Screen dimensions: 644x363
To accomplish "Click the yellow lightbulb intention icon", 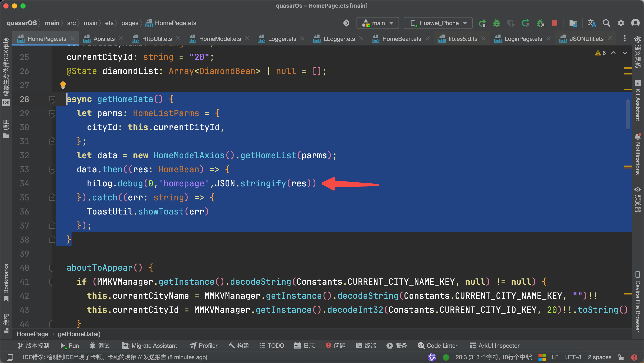I will (63, 85).
